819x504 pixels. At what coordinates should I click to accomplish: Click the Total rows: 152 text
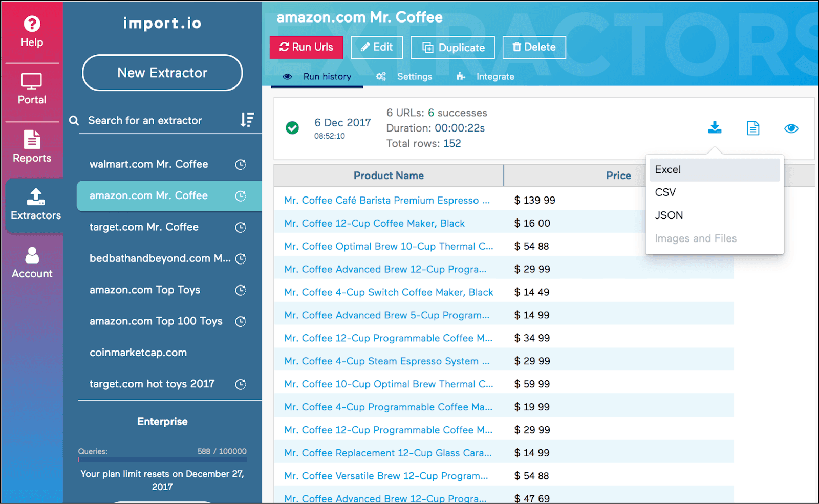[423, 143]
